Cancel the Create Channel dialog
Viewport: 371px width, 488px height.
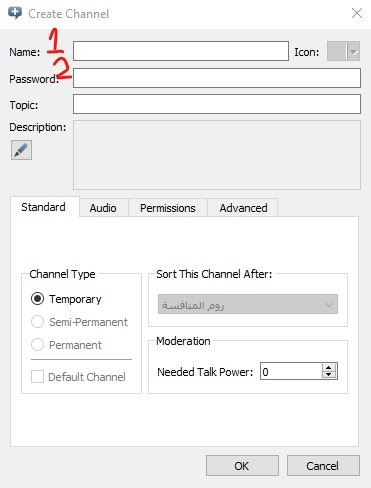pos(323,466)
